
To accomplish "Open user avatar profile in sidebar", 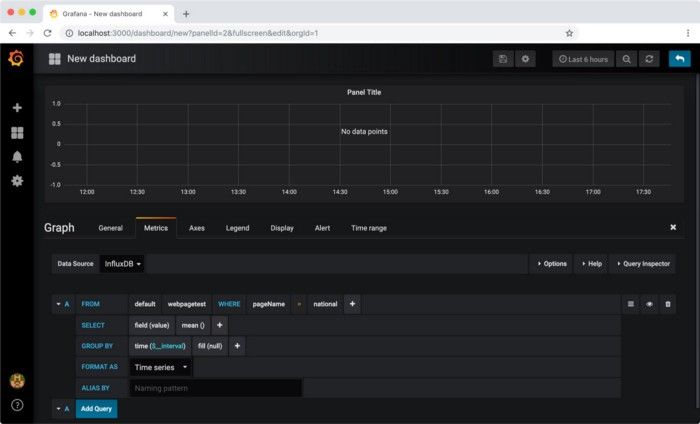I will (17, 381).
